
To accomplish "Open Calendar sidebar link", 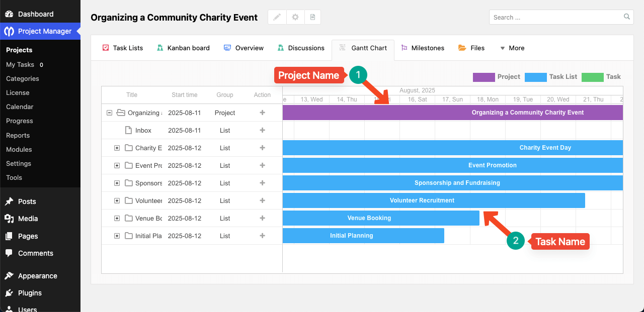I will [20, 107].
